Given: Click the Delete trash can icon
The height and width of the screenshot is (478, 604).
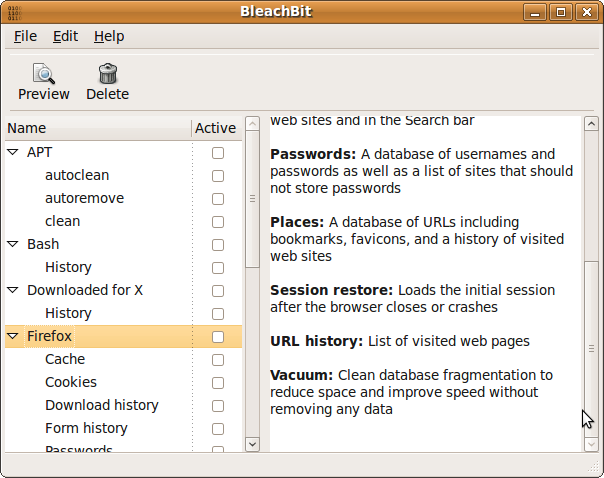Looking at the screenshot, I should point(107,73).
